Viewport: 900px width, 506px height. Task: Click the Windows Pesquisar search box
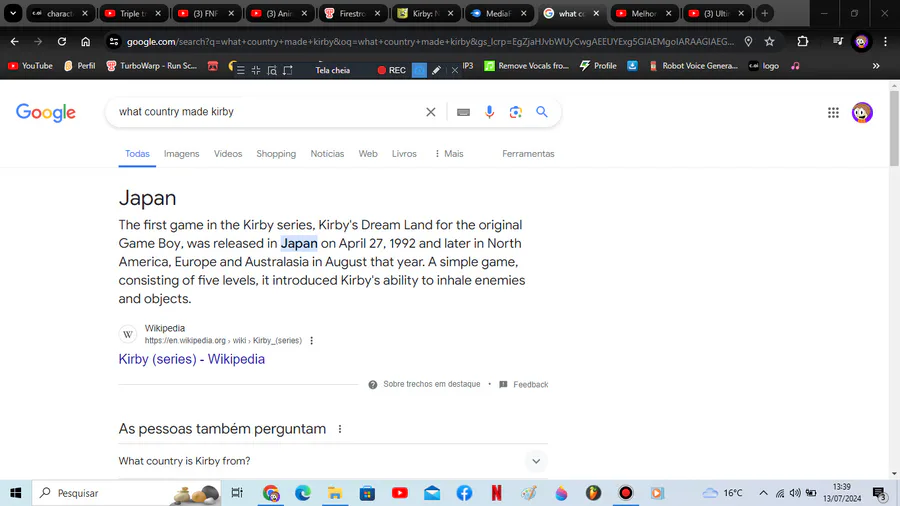[126, 493]
